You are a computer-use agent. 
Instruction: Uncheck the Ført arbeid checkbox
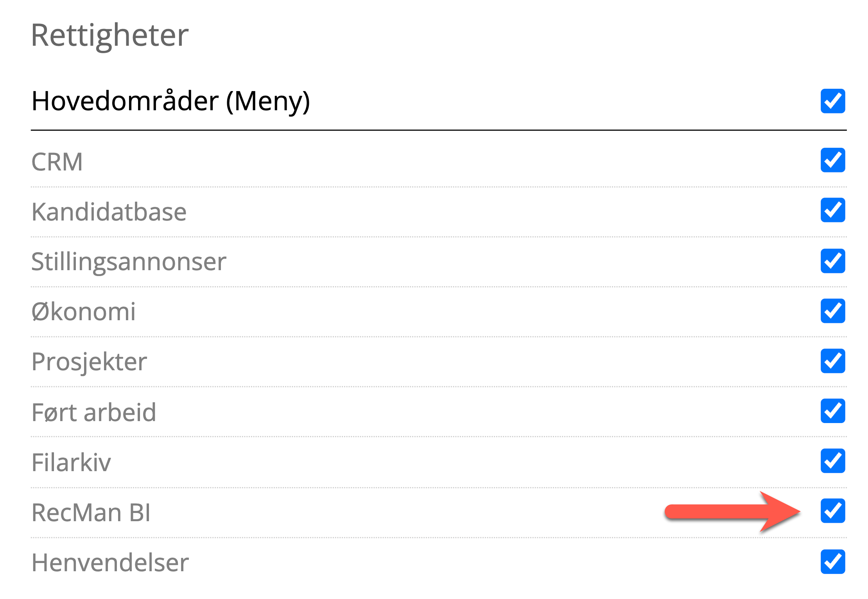coord(833,411)
